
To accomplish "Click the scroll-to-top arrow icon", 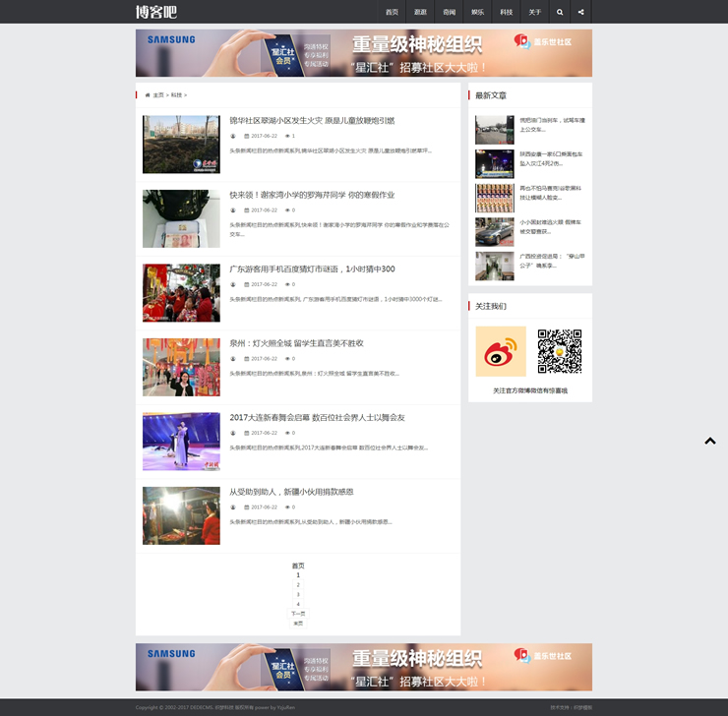I will point(710,441).
